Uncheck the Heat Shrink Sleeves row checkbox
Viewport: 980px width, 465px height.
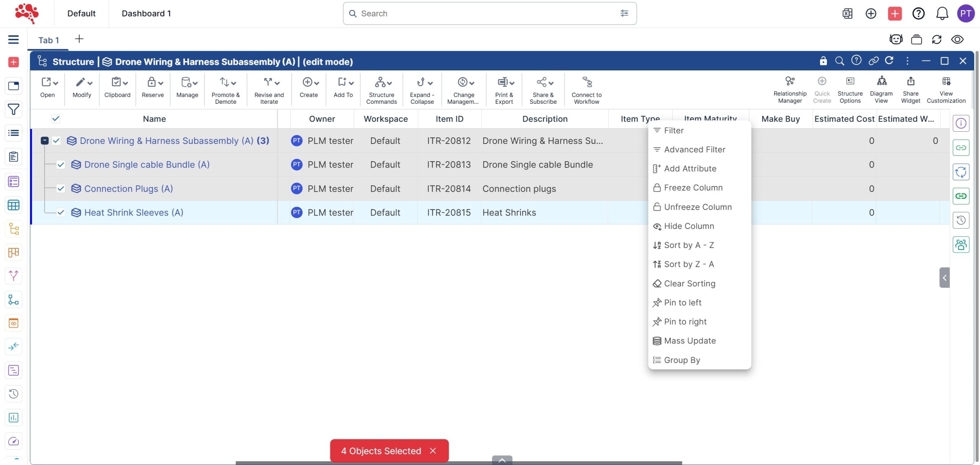pyautogui.click(x=61, y=212)
